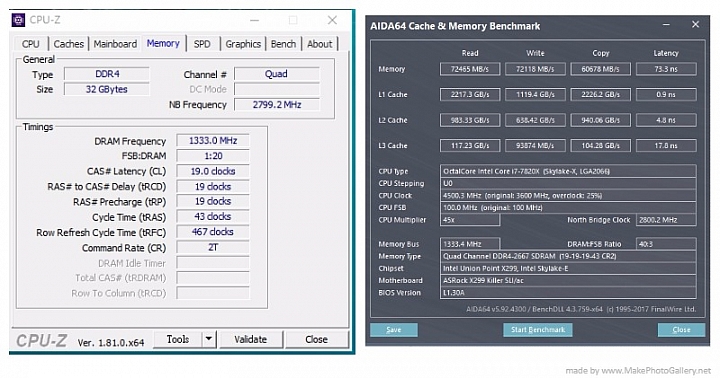720x378 pixels.
Task: Click the Close button in CPU-Z footer
Action: pos(316,339)
